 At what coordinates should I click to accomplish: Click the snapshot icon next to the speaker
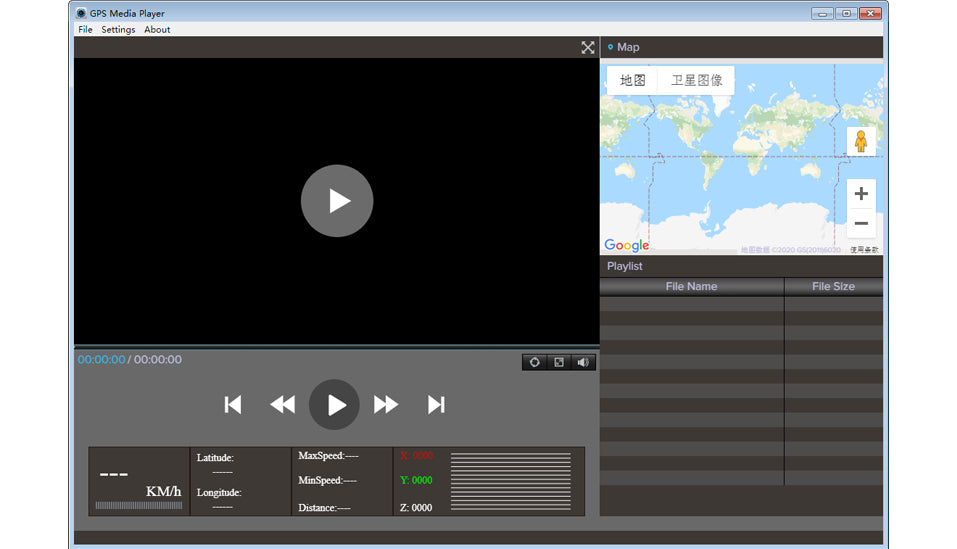click(559, 362)
